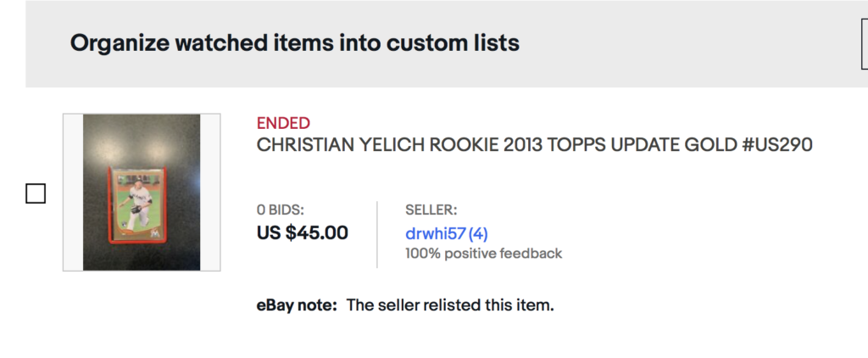Click the US $45.00 price
This screenshot has width=868, height=358.
tap(303, 232)
